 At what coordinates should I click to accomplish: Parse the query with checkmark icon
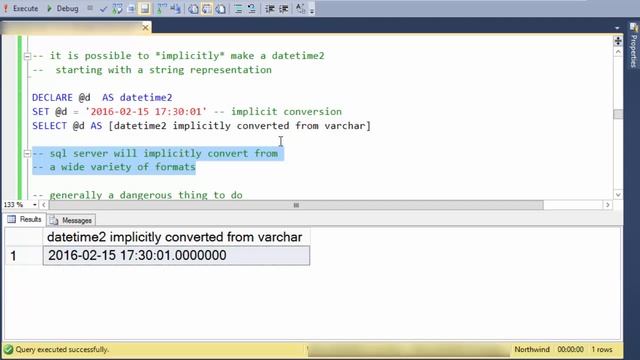point(103,9)
